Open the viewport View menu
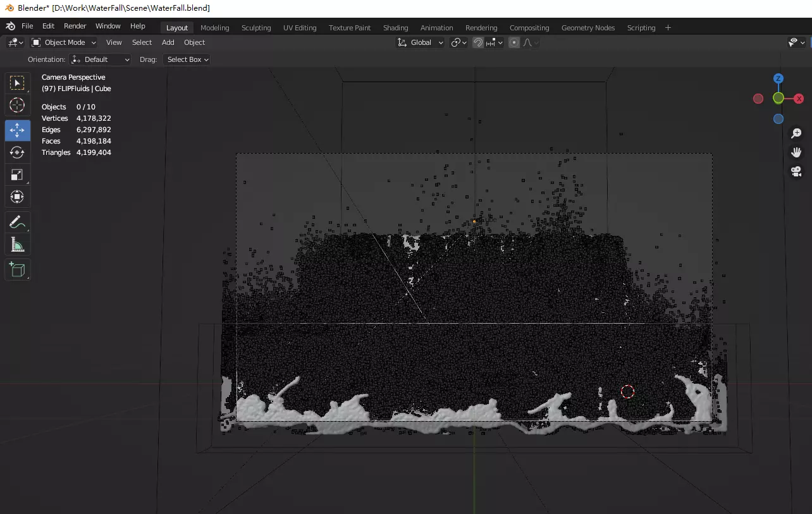812x514 pixels. pyautogui.click(x=114, y=42)
